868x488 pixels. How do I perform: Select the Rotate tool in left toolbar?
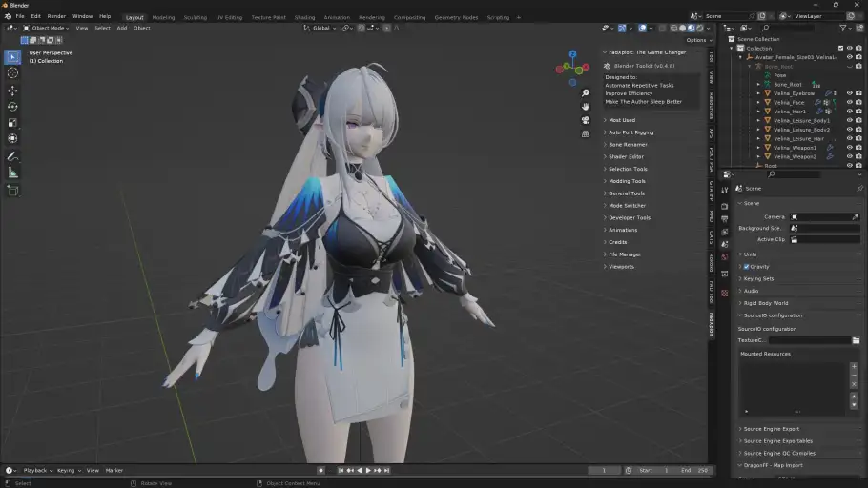pyautogui.click(x=12, y=106)
